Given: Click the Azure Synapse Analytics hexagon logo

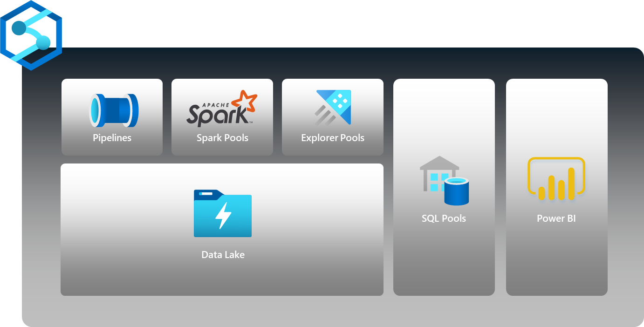Looking at the screenshot, I should pos(31,35).
